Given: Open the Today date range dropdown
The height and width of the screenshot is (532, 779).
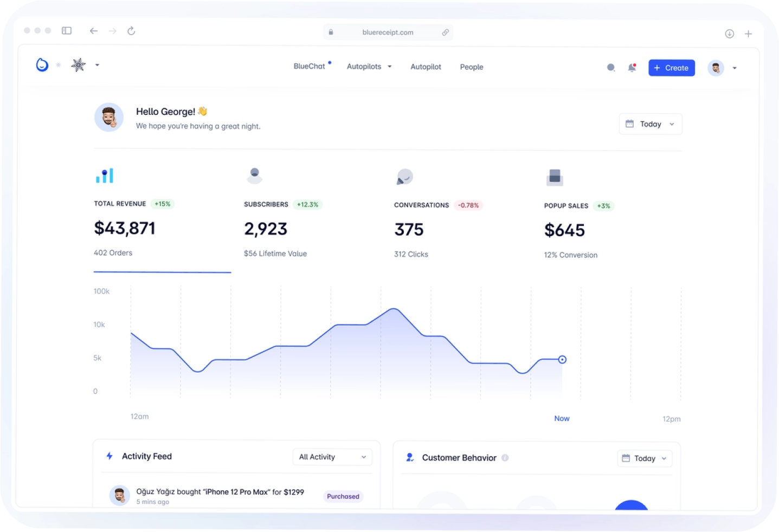Looking at the screenshot, I should 650,124.
